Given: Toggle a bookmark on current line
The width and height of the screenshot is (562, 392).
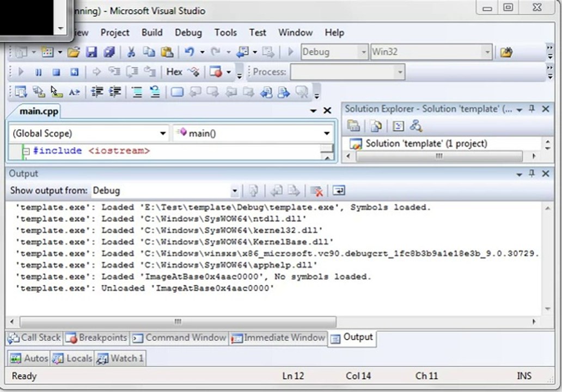Looking at the screenshot, I should point(177,92).
